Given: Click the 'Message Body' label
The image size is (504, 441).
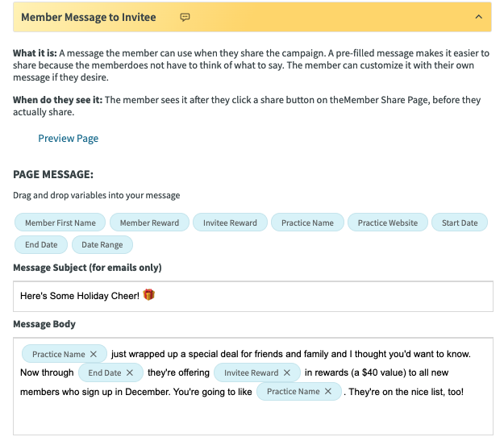Looking at the screenshot, I should [x=44, y=324].
